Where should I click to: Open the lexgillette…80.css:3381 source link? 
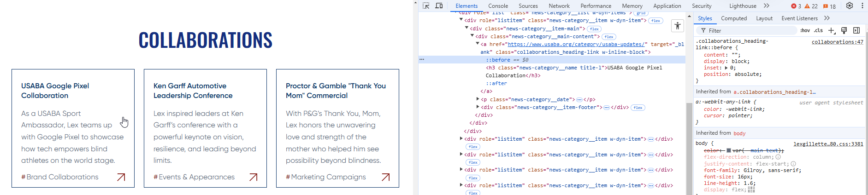pyautogui.click(x=828, y=144)
